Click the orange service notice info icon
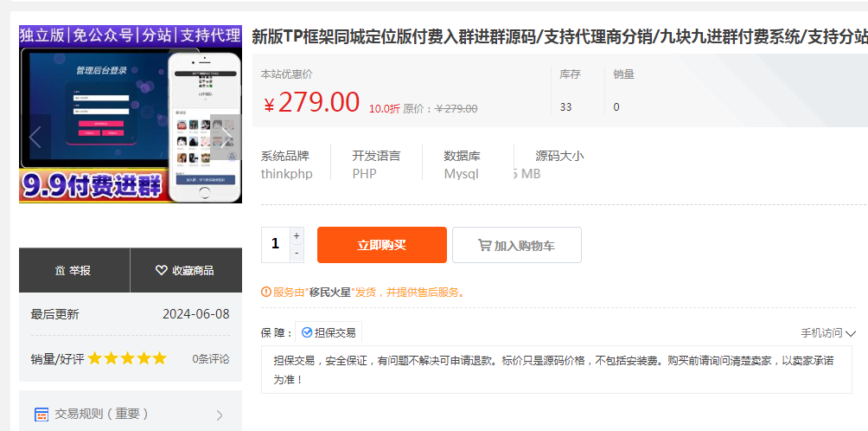868x431 pixels. [x=265, y=293]
